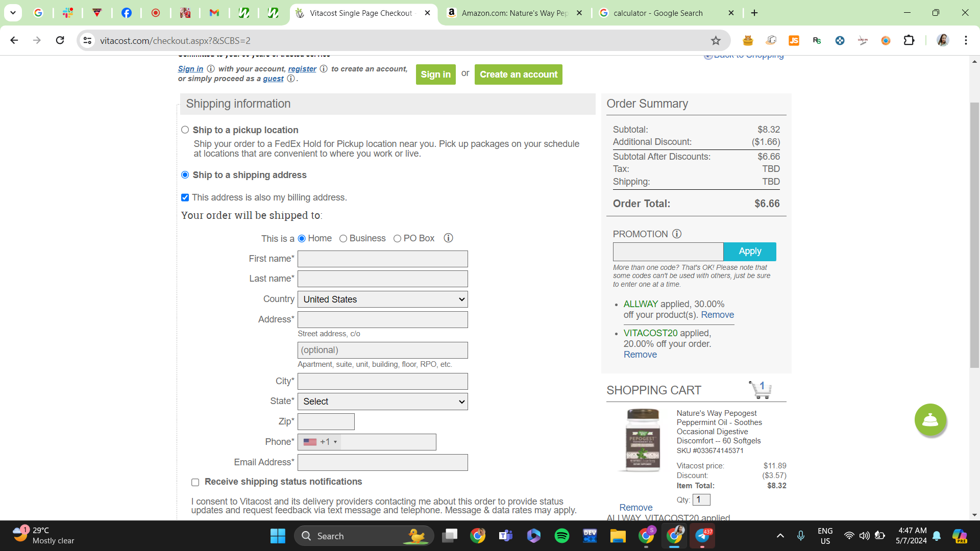
Task: Click the info icon beside register link
Action: click(324, 69)
